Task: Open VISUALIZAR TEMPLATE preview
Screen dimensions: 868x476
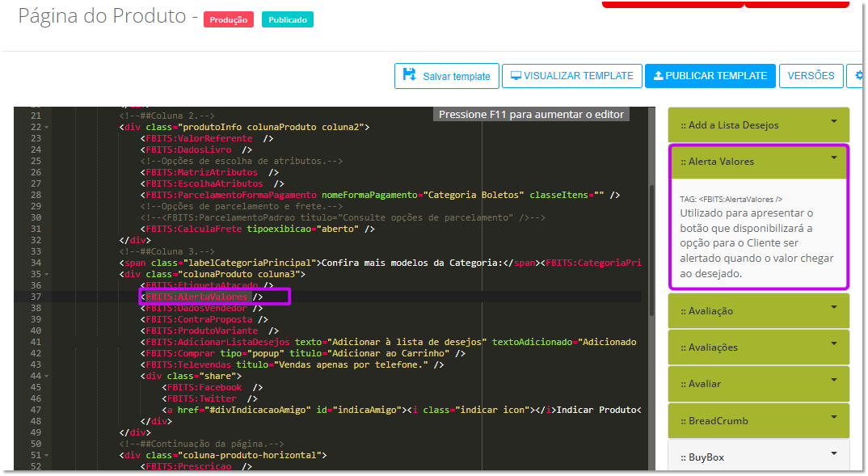Action: pos(572,76)
